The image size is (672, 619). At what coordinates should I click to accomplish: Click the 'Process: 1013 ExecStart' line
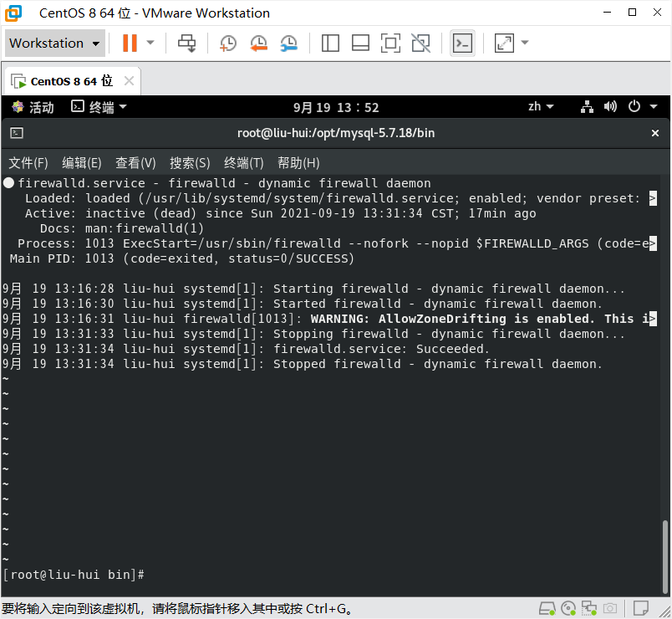tap(337, 243)
